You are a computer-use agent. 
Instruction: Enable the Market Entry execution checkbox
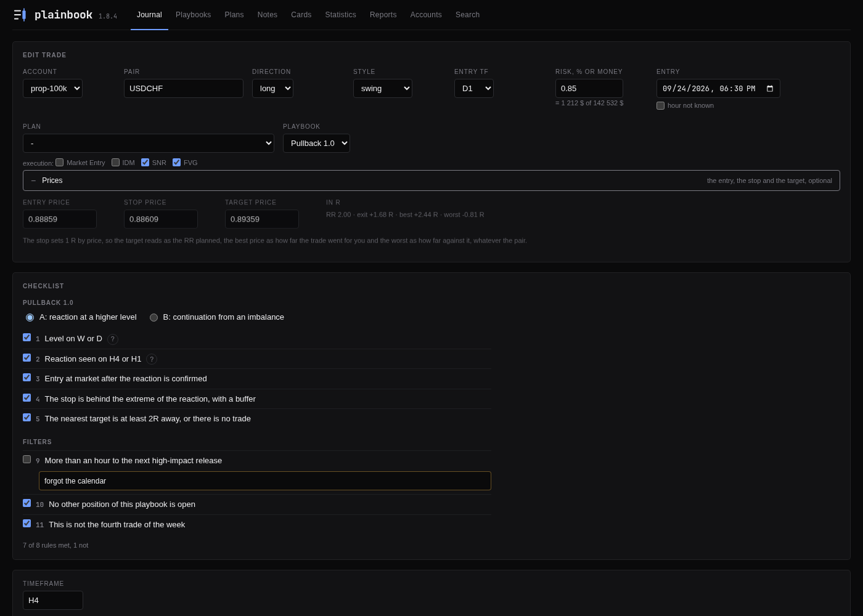click(x=60, y=163)
